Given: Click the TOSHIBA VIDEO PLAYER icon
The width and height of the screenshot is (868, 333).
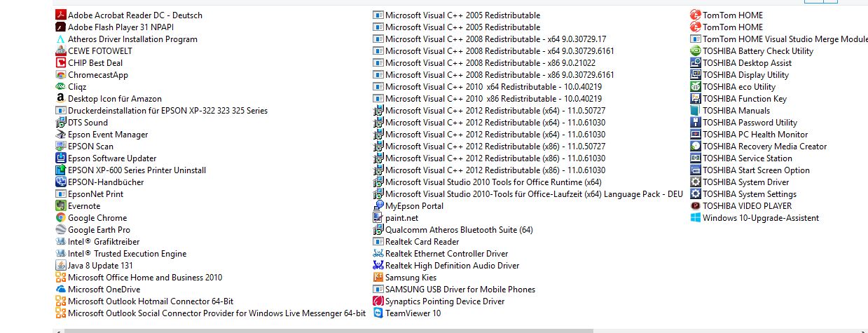Looking at the screenshot, I should [x=696, y=205].
